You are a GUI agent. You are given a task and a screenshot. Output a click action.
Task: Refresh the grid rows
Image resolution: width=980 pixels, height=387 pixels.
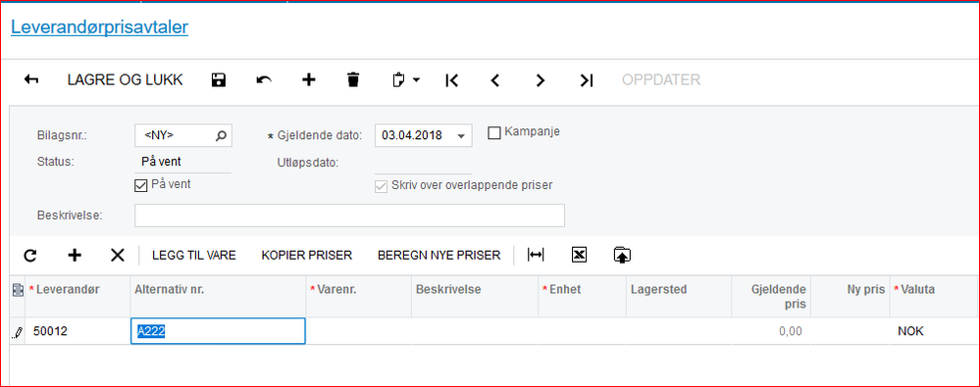[x=30, y=255]
